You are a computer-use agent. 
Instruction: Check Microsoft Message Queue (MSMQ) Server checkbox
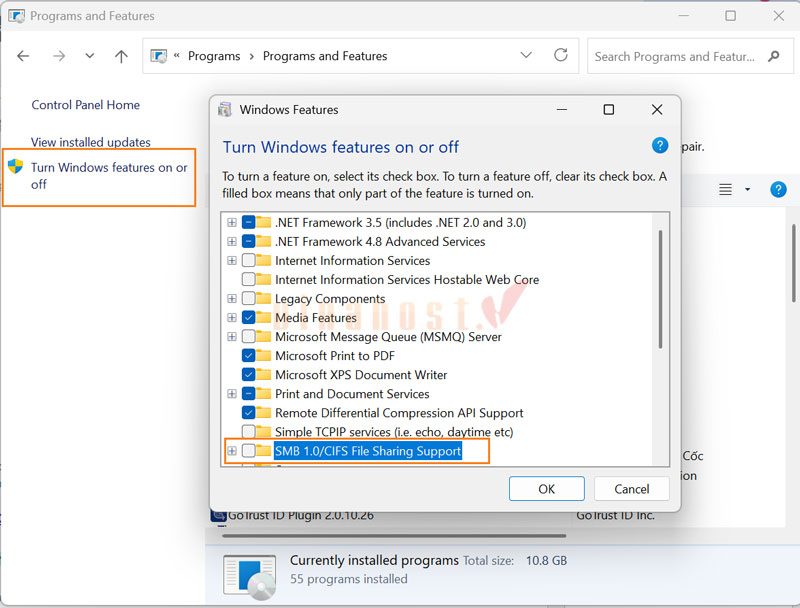248,337
